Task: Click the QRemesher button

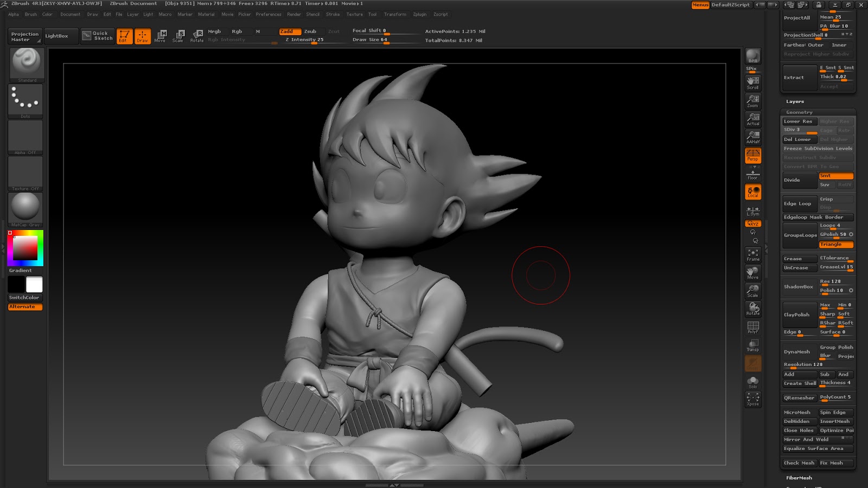Action: coord(800,397)
